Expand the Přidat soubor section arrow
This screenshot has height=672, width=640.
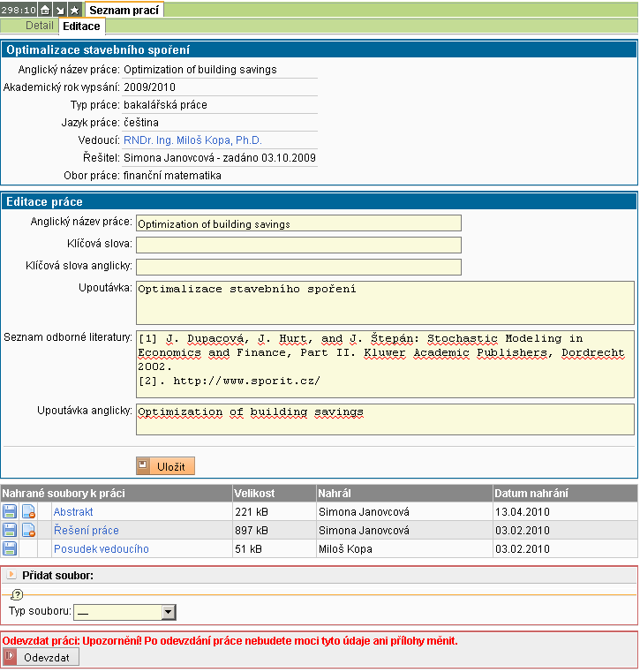11,575
